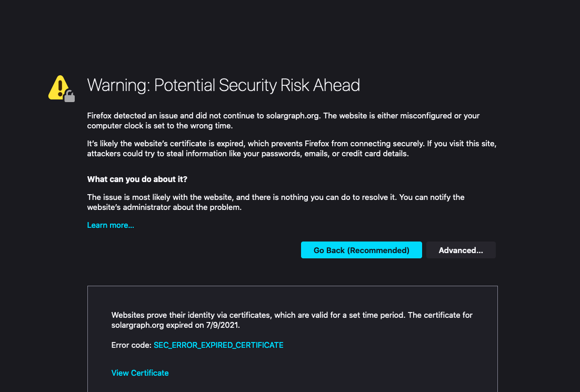Image resolution: width=580 pixels, height=392 pixels.
Task: Expand advanced certificate details with Advanced button
Action: [461, 250]
